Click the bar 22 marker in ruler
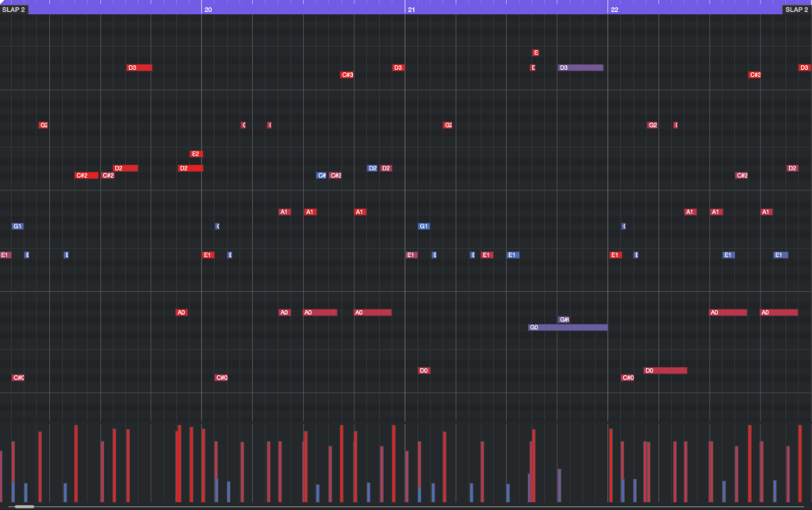The height and width of the screenshot is (510, 812). pos(614,10)
